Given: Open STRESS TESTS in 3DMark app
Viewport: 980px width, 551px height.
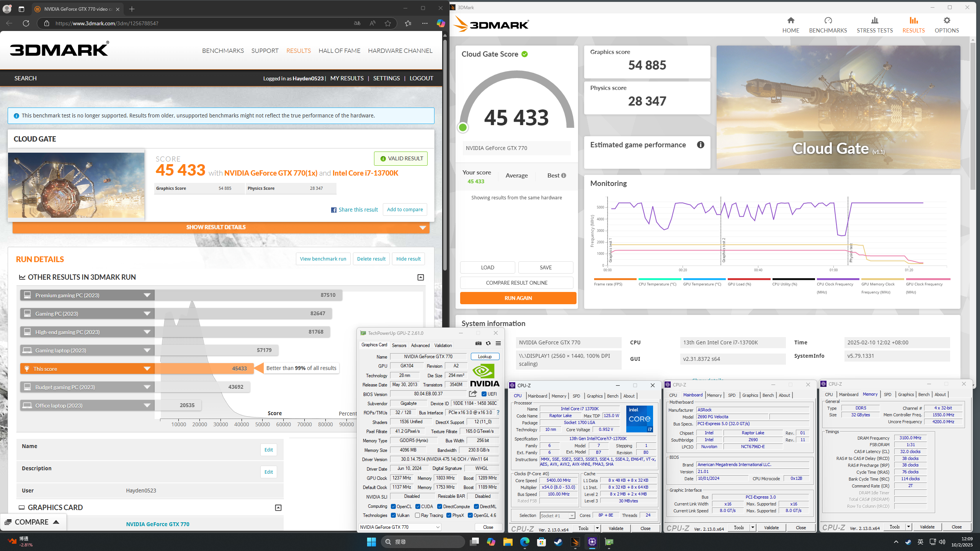Looking at the screenshot, I should click(874, 25).
